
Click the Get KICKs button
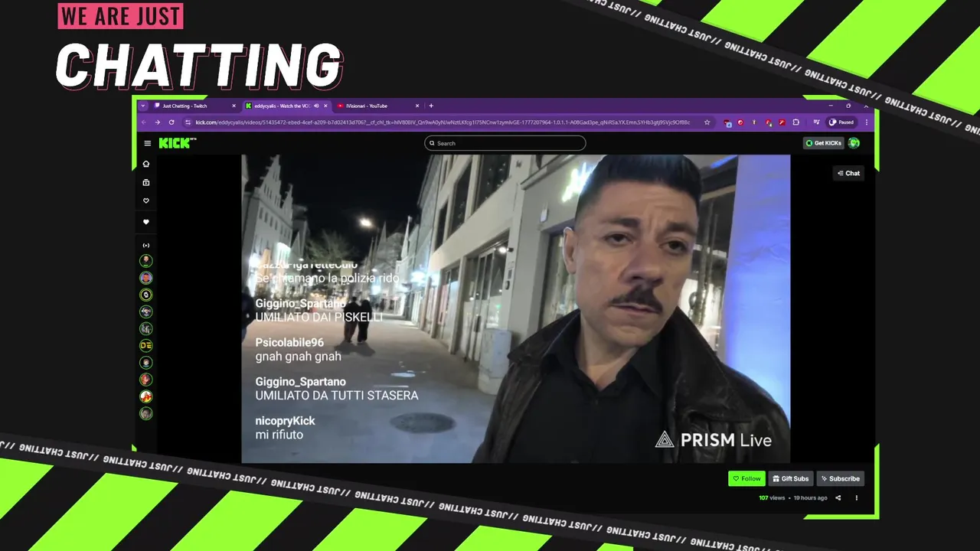coord(823,143)
